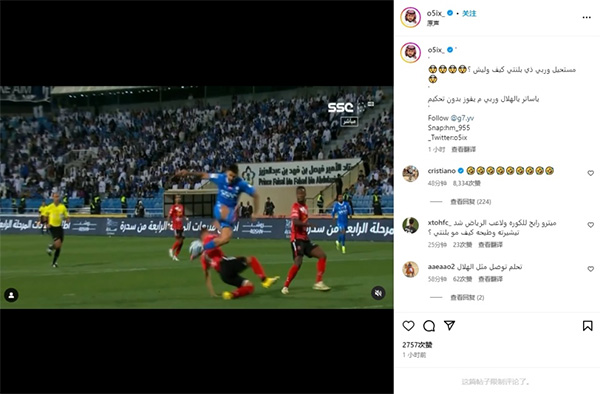This screenshot has width=600, height=394.
Task: Expand the 224 replies under cristiano's comment
Action: tap(470, 202)
